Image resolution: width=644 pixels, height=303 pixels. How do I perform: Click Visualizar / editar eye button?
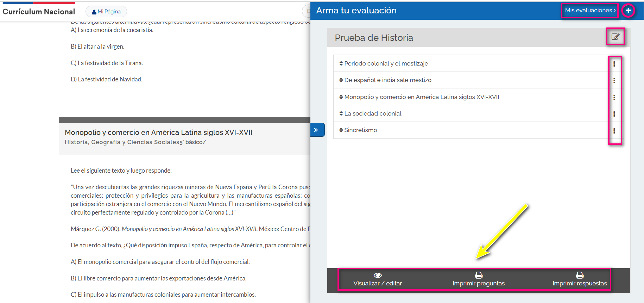[378, 279]
